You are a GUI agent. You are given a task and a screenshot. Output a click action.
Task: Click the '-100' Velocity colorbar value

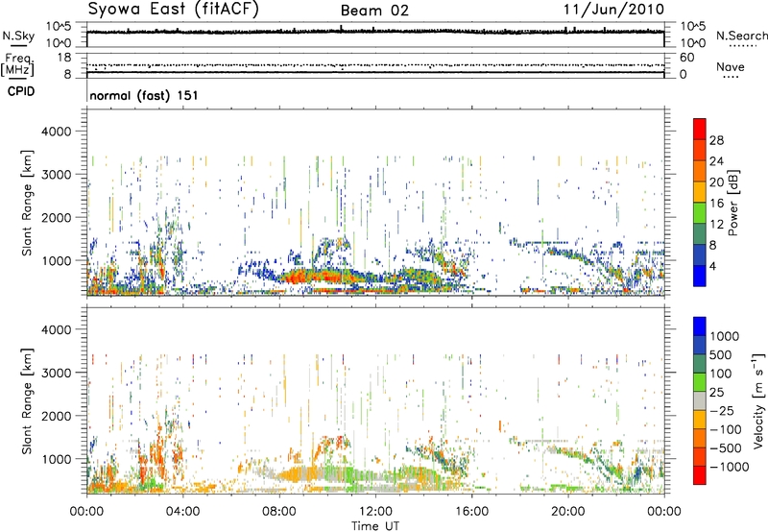(725, 429)
